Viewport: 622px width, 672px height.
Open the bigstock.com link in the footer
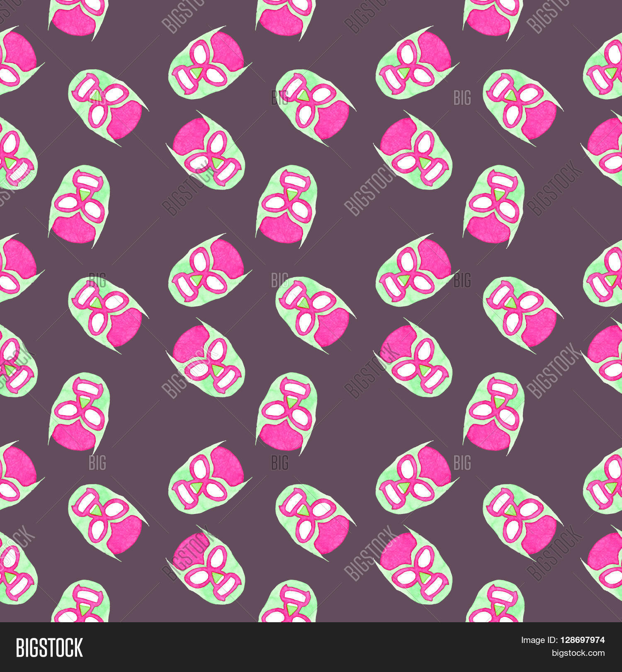[x=578, y=653]
